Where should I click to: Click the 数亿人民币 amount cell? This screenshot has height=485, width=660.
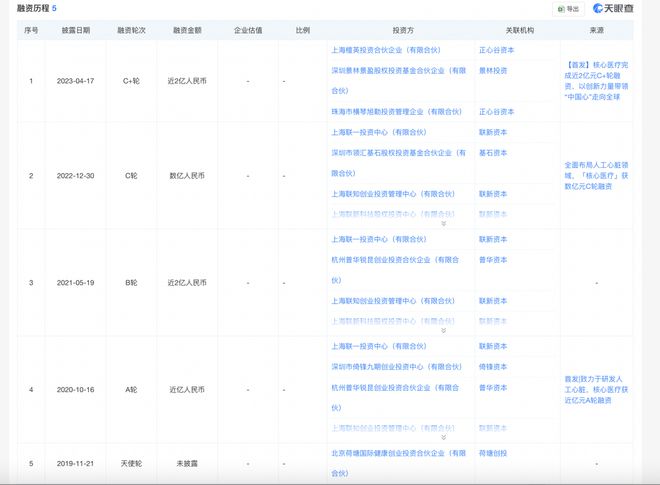coord(187,176)
